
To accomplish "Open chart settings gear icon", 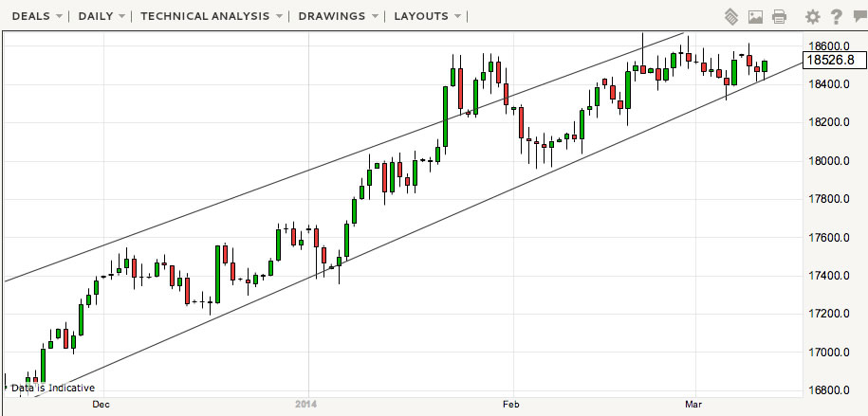I will (x=812, y=16).
